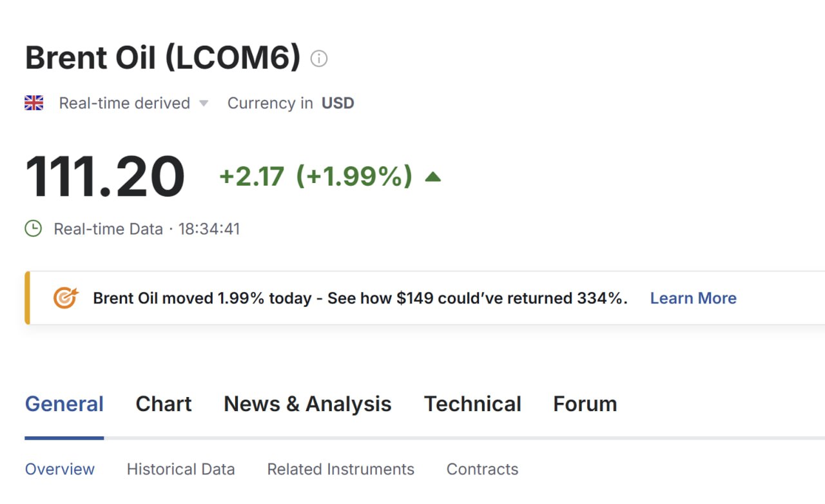The width and height of the screenshot is (825, 504).
Task: Expand the Real-time derived dropdown arrow
Action: (204, 103)
